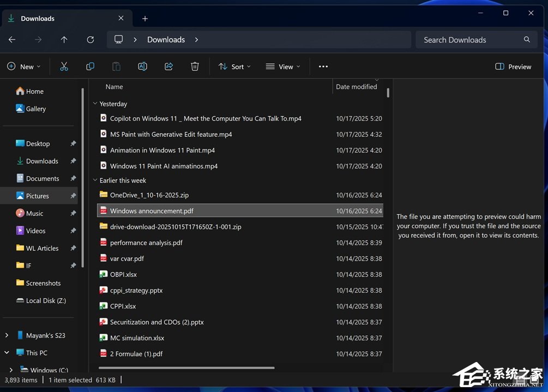Collapse the Yesterday file group
The width and height of the screenshot is (548, 392).
[95, 104]
